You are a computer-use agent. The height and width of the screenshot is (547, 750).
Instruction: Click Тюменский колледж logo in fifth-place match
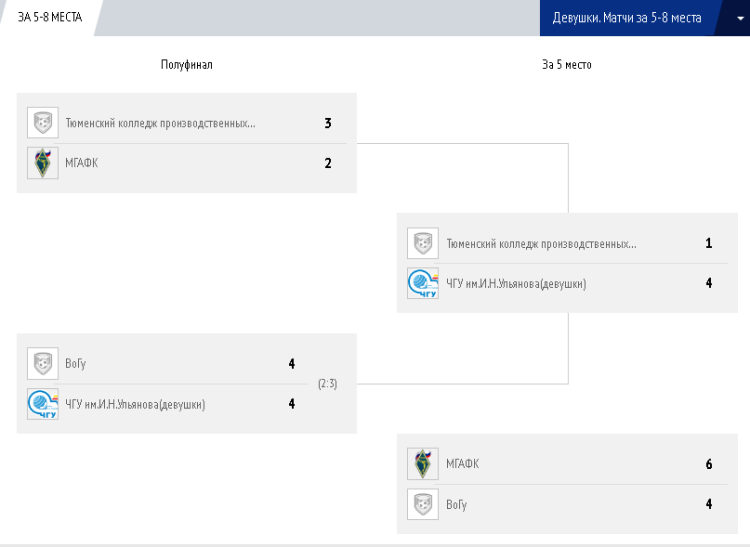(422, 244)
